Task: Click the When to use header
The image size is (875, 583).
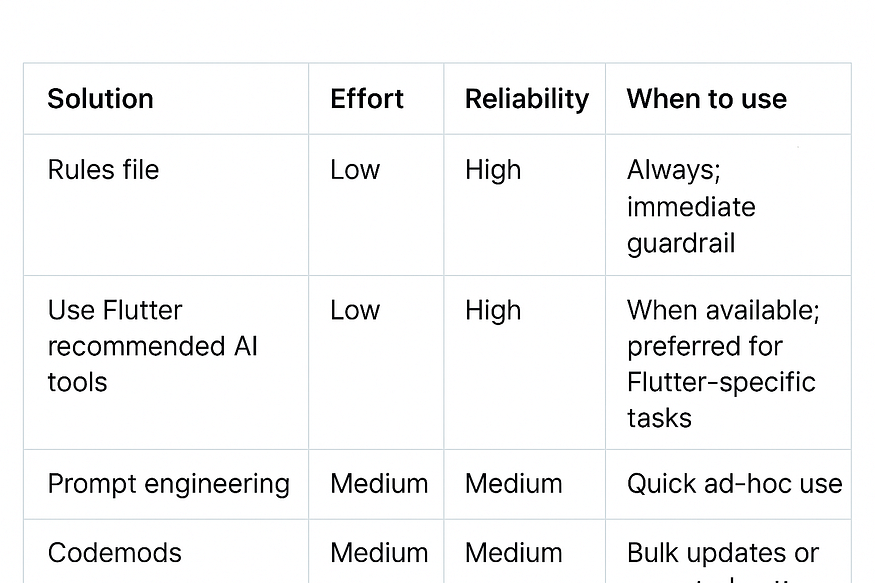Action: click(x=706, y=99)
